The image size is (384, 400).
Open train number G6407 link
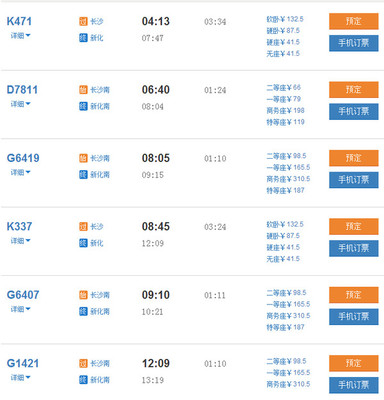23,295
